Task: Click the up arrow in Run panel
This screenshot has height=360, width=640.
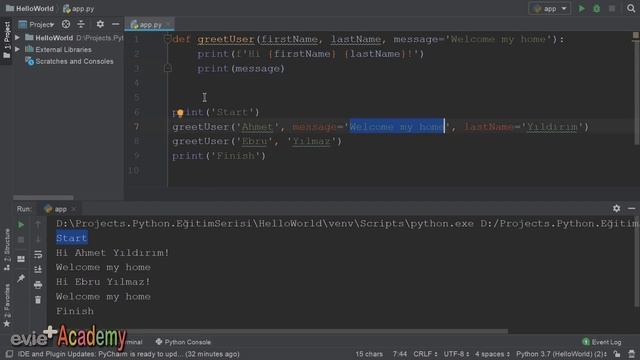Action: 38,224
